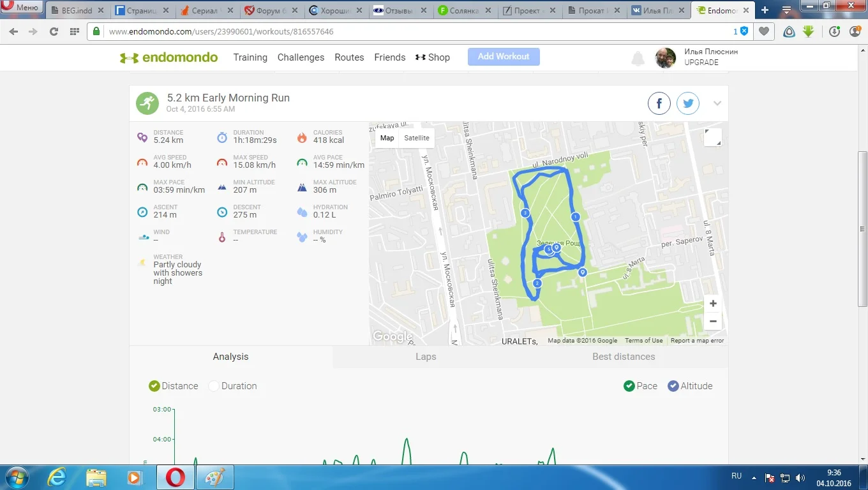Share workout on Facebook icon
Viewport: 868px width, 490px height.
coord(659,103)
